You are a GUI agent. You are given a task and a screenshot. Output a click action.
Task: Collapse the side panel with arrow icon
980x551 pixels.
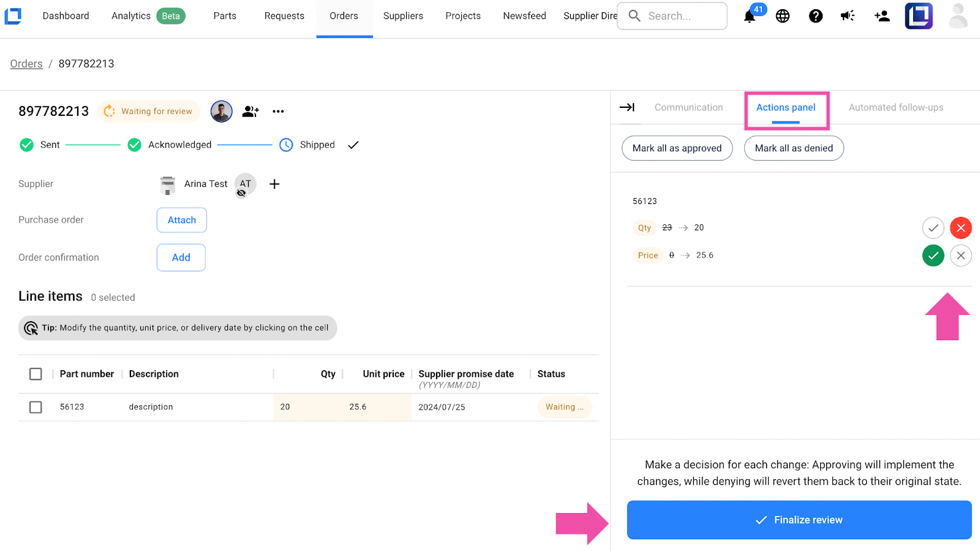point(627,107)
